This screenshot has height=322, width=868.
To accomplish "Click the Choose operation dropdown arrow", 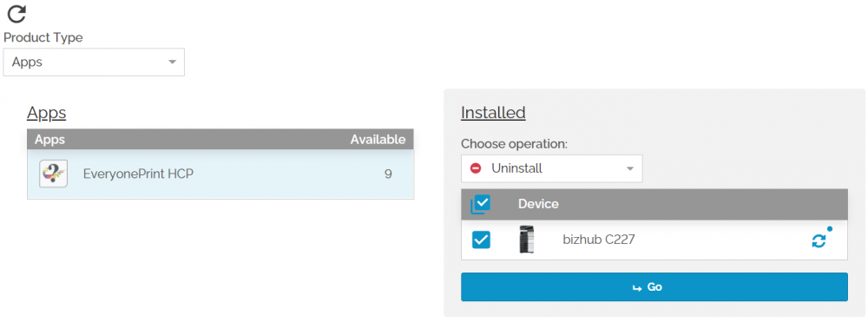I will [630, 168].
